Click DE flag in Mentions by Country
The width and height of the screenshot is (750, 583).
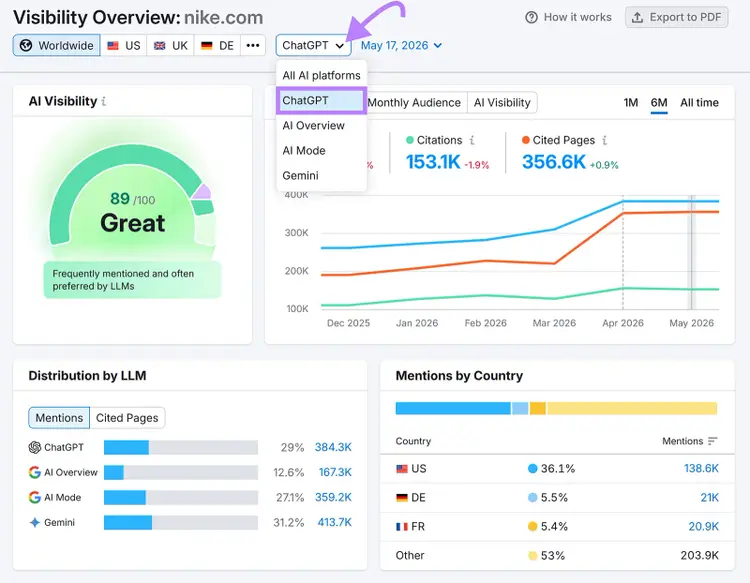coord(402,498)
